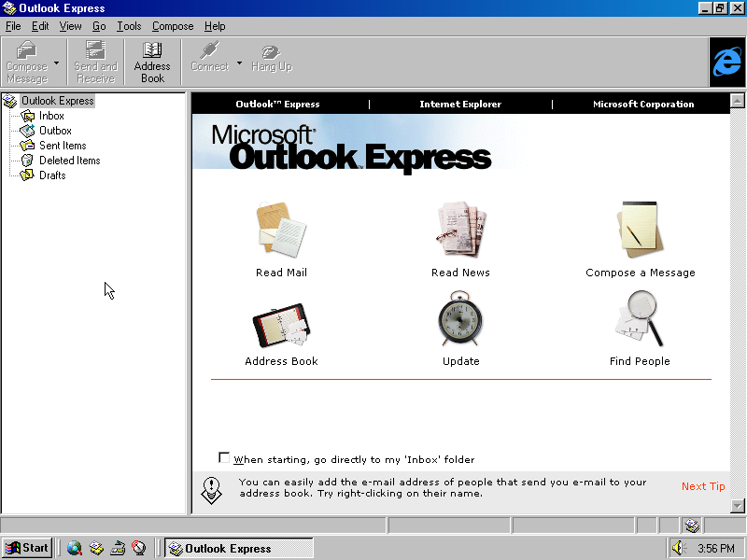Screen dimensions: 747x560
Task: Click the Inbox folder icon in tree
Action: (x=28, y=116)
